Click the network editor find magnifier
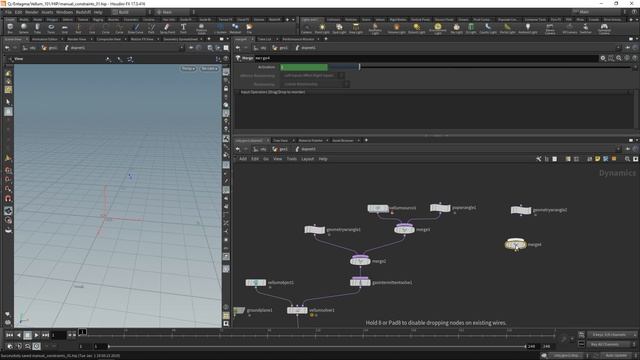640x360 pixels. coord(627,159)
